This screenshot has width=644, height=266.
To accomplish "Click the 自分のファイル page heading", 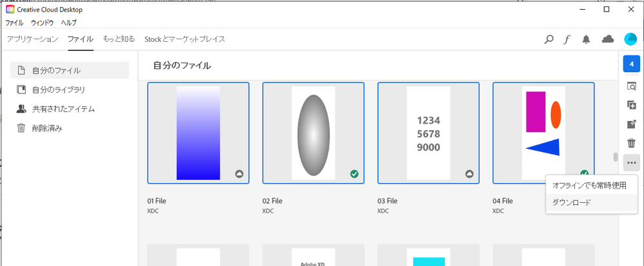I will [182, 65].
